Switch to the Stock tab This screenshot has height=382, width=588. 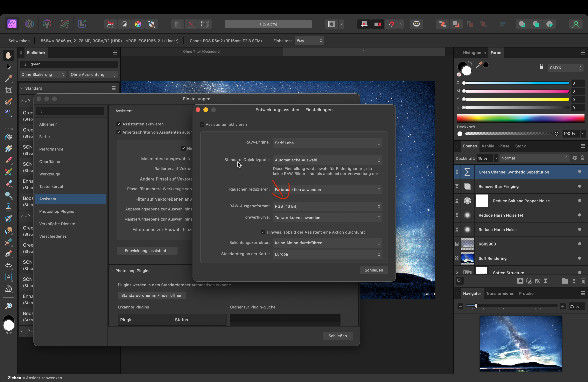pos(520,146)
